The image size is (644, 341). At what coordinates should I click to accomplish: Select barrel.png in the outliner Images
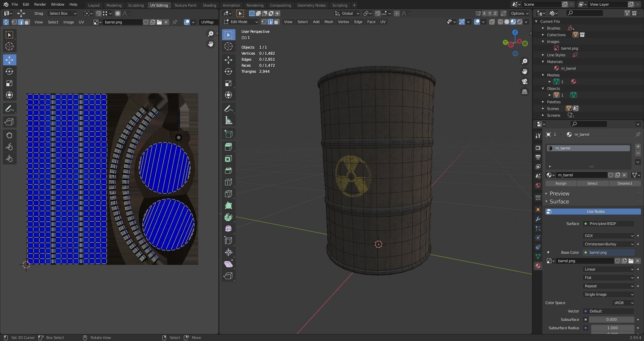(x=569, y=48)
